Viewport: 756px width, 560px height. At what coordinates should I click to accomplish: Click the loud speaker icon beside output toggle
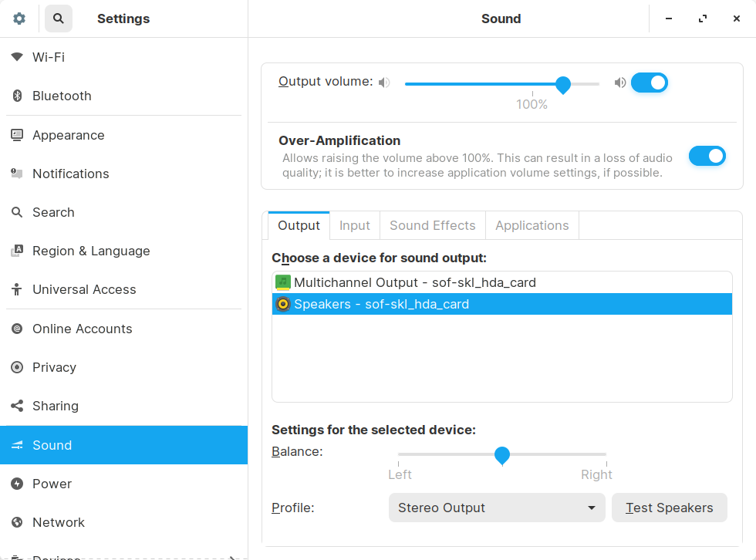620,83
